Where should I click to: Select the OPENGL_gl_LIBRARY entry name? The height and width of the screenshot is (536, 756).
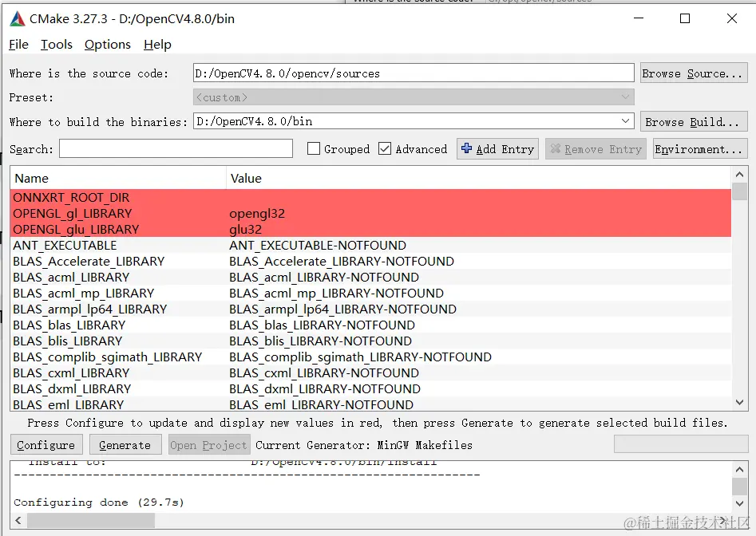tap(73, 213)
